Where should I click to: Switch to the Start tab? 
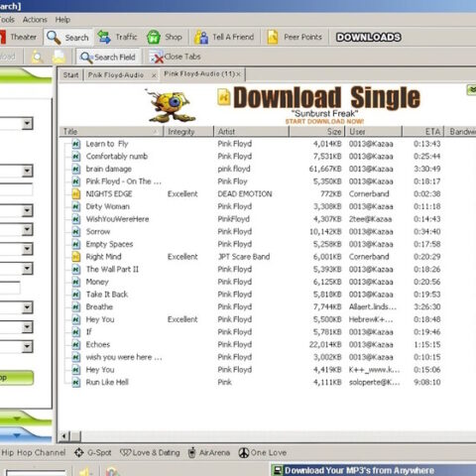[71, 75]
